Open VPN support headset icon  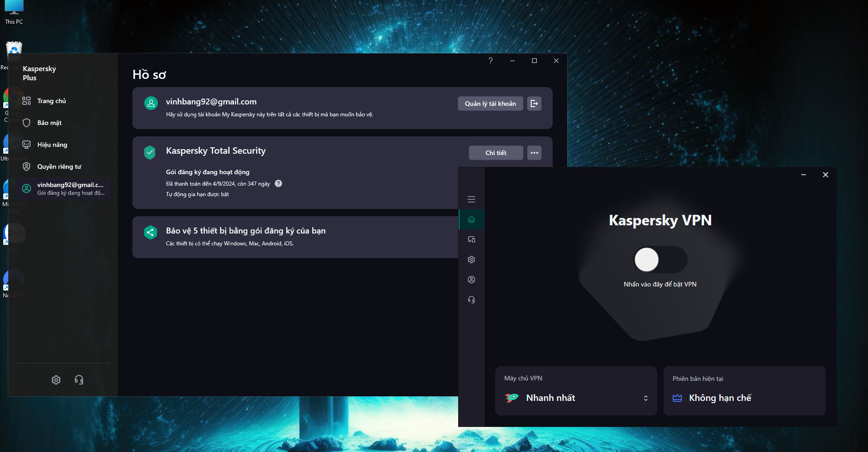[471, 300]
